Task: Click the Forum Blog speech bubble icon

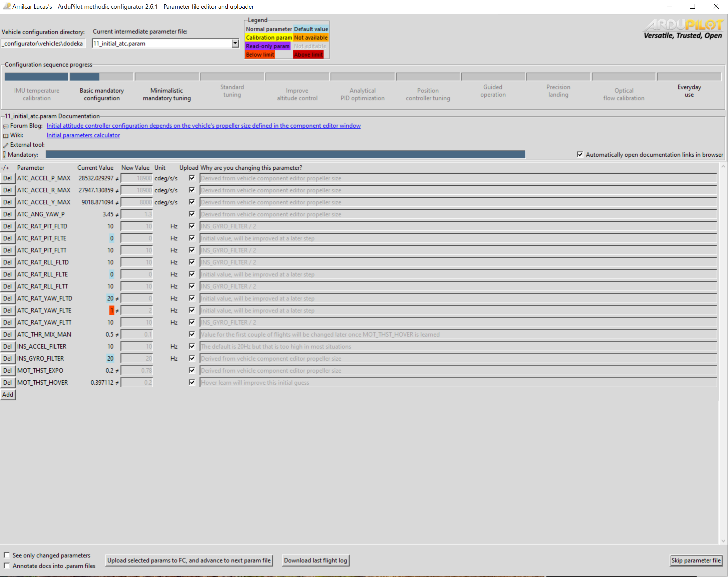Action: (6, 126)
